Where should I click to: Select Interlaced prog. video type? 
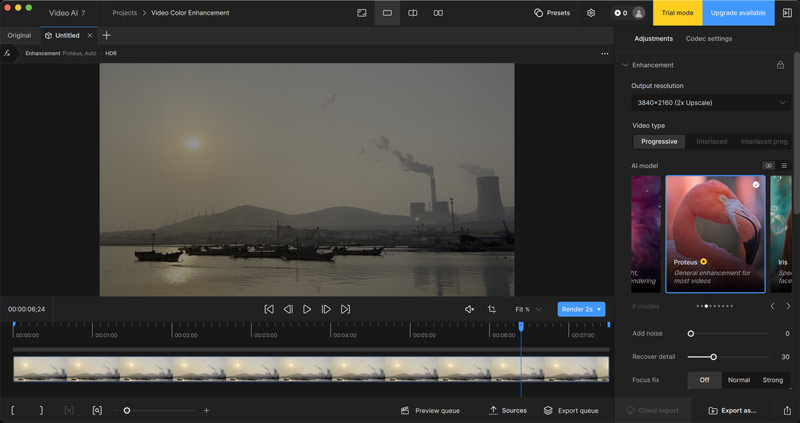click(764, 141)
